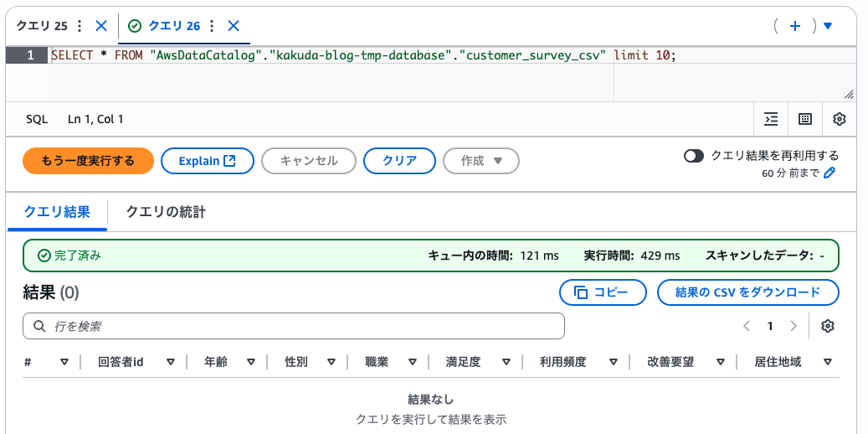Screen dimensions: 868x434
Task: Close the クエリ 25 tab
Action: point(101,26)
